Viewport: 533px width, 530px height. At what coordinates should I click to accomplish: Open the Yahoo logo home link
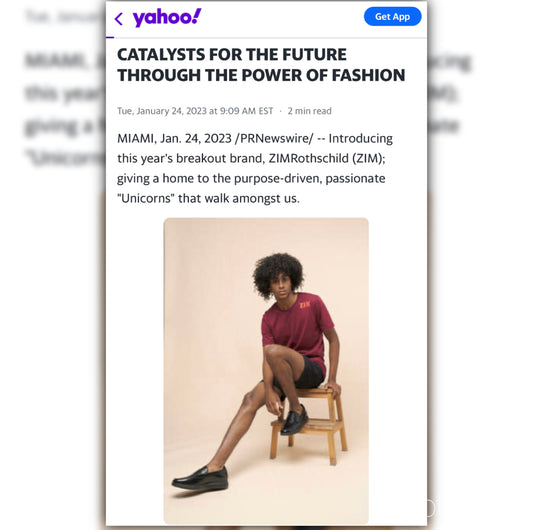coord(167,18)
